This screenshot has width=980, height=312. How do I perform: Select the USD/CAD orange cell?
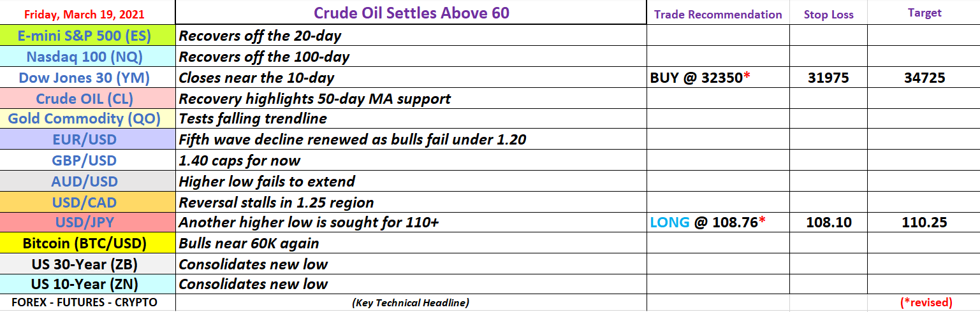(87, 202)
